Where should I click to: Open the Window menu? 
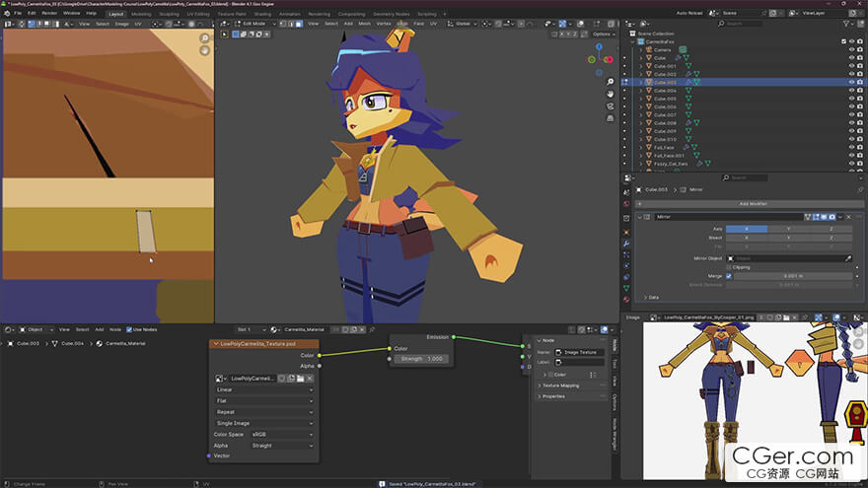(72, 13)
